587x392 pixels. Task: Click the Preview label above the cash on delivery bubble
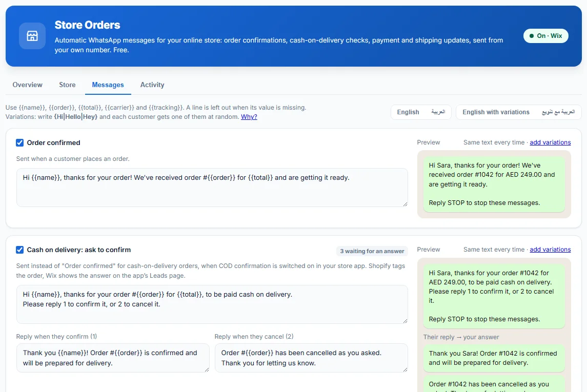point(429,250)
